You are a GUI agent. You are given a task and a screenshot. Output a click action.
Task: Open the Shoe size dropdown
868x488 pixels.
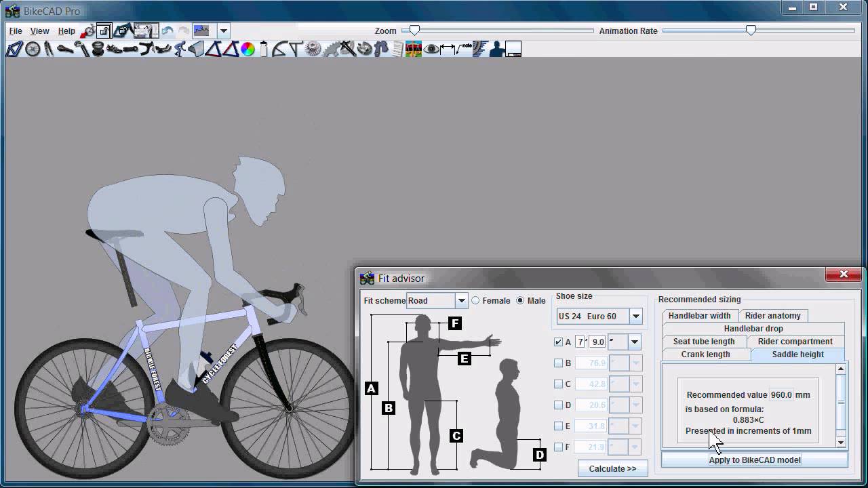pyautogui.click(x=635, y=316)
